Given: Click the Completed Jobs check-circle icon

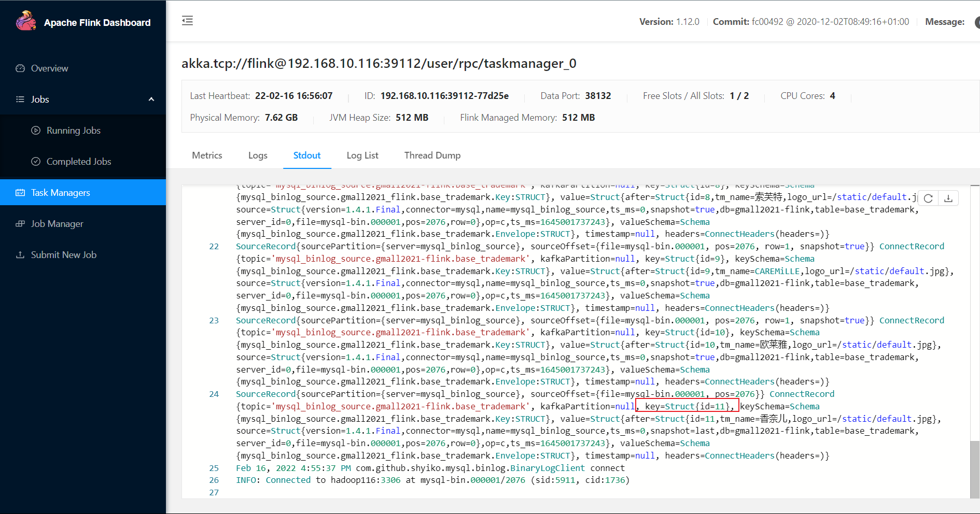Looking at the screenshot, I should (36, 162).
